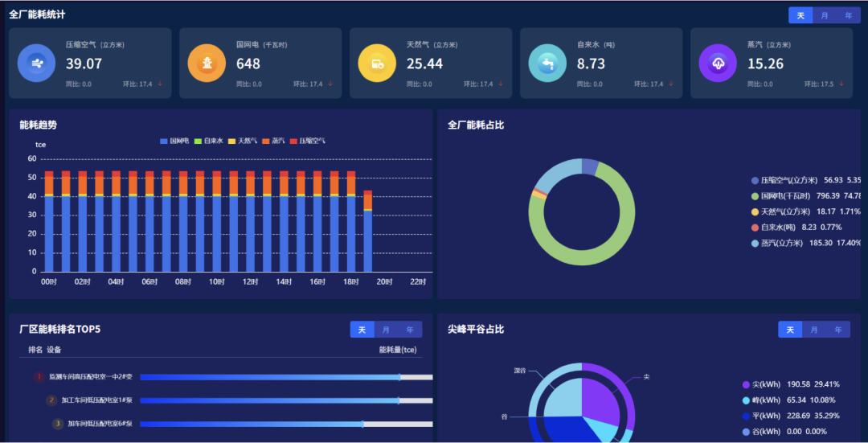
Task: Select 月 tab in TOP5 ranking panel
Action: click(x=386, y=330)
